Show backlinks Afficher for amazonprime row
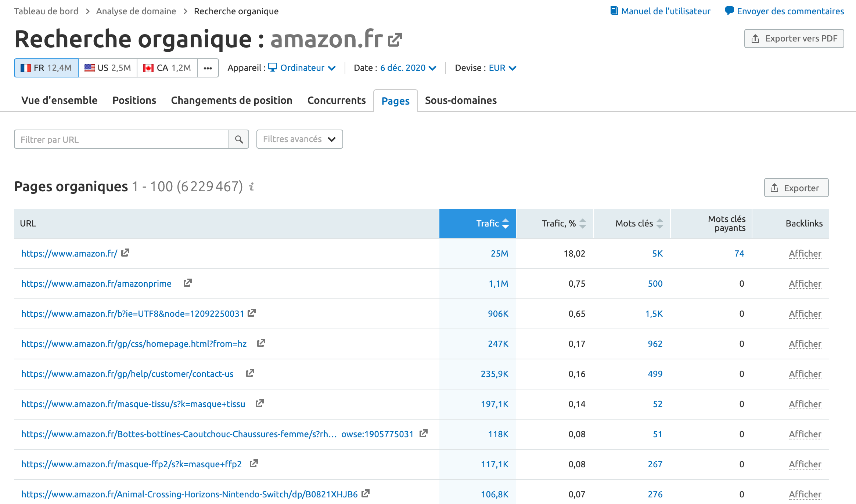Viewport: 856px width, 504px height. coord(805,283)
